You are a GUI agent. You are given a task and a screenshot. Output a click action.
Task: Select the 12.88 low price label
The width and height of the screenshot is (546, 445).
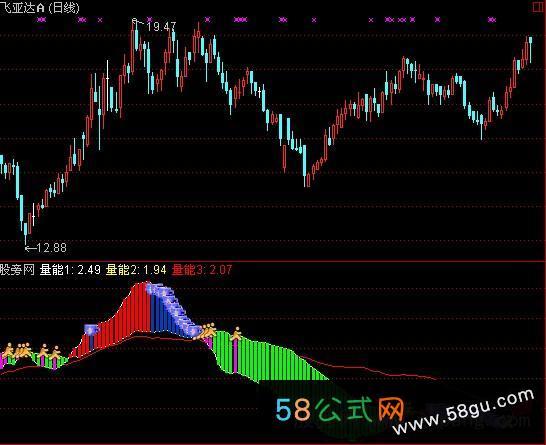click(x=51, y=248)
